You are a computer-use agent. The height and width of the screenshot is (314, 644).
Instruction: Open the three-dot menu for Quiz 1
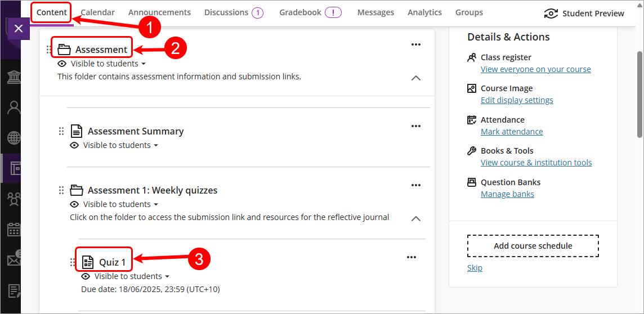pyautogui.click(x=411, y=257)
